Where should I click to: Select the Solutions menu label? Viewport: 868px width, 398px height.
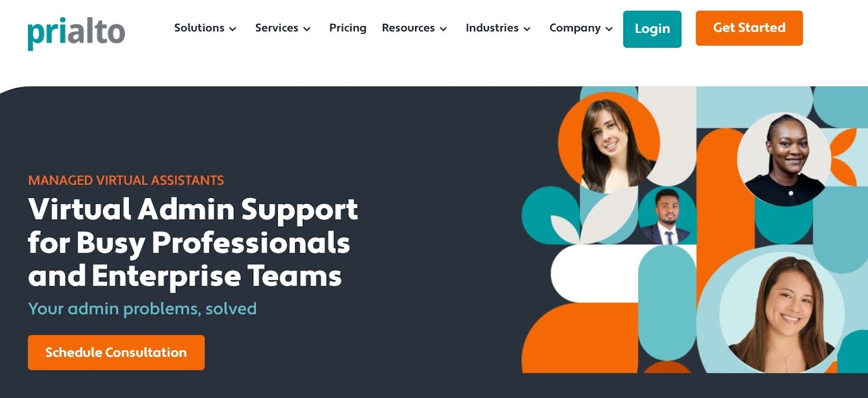click(x=199, y=28)
